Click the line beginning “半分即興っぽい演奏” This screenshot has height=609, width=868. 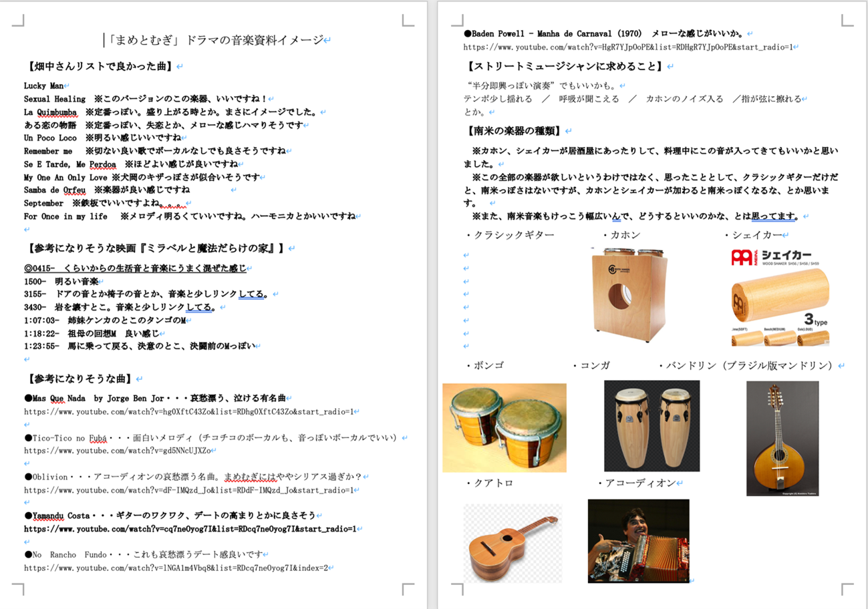542,85
